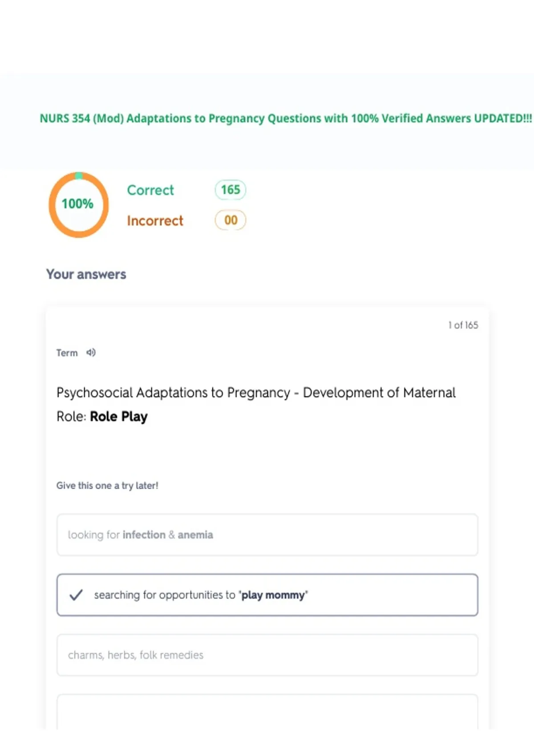Select answer 'searching for opportunities to play mommy'
The width and height of the screenshot is (534, 756).
click(267, 595)
